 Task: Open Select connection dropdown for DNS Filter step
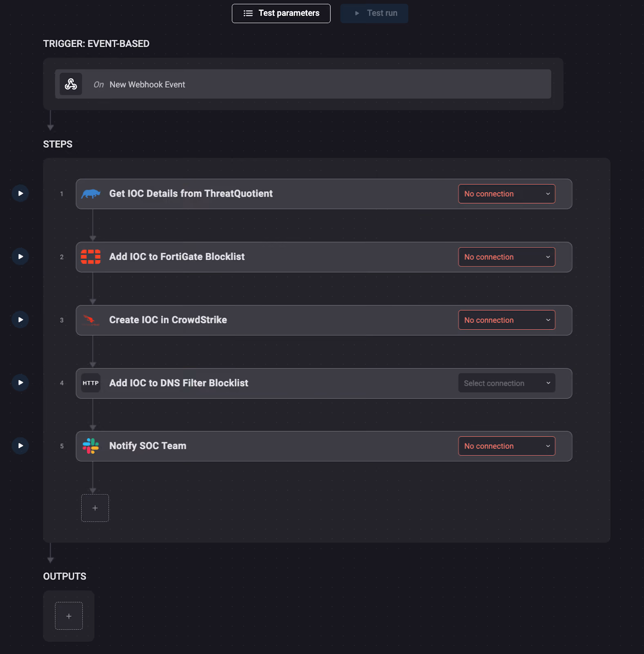[507, 383]
